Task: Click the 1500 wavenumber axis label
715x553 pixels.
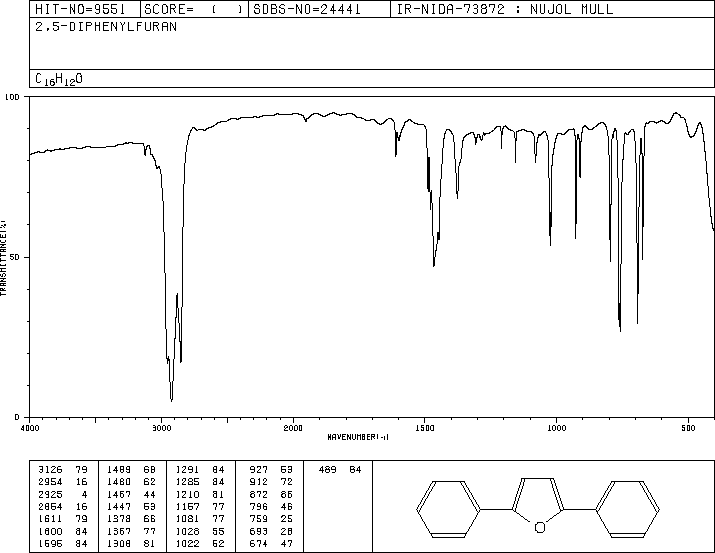Action: pyautogui.click(x=425, y=428)
